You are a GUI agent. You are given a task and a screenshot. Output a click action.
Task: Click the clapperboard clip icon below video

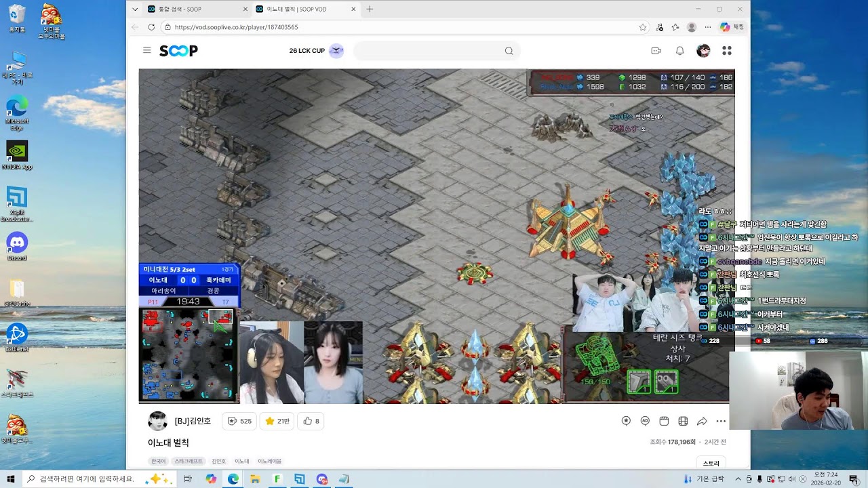pyautogui.click(x=664, y=421)
